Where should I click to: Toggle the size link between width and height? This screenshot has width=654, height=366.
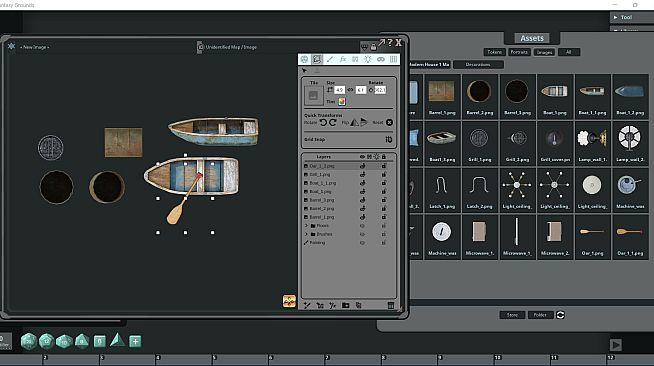[350, 90]
